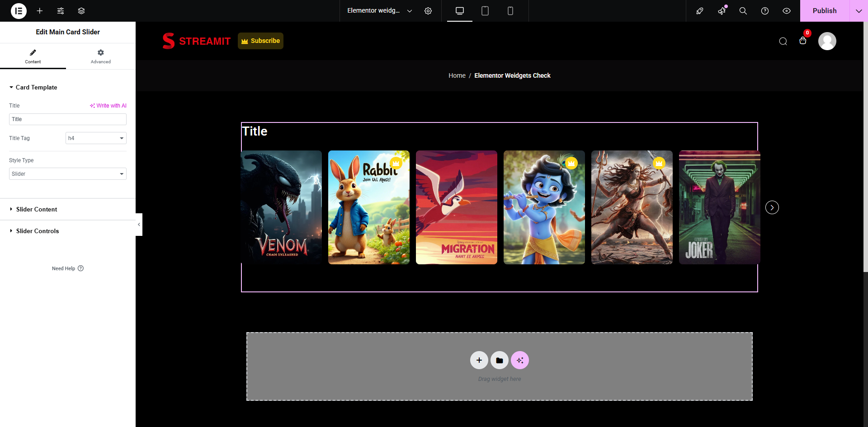
Task: Switch to the Content tab
Action: (33, 56)
